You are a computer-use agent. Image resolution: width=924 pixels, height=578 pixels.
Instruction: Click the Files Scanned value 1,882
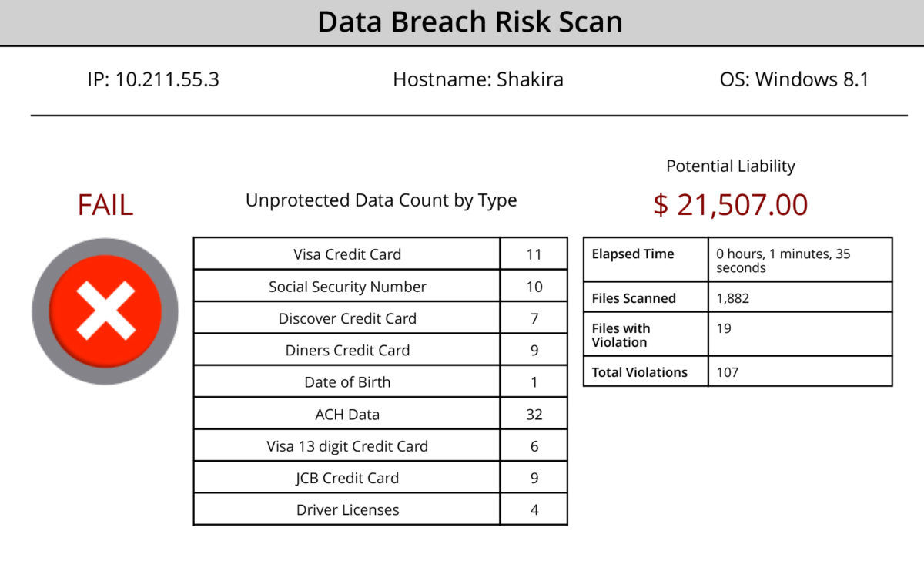click(734, 298)
